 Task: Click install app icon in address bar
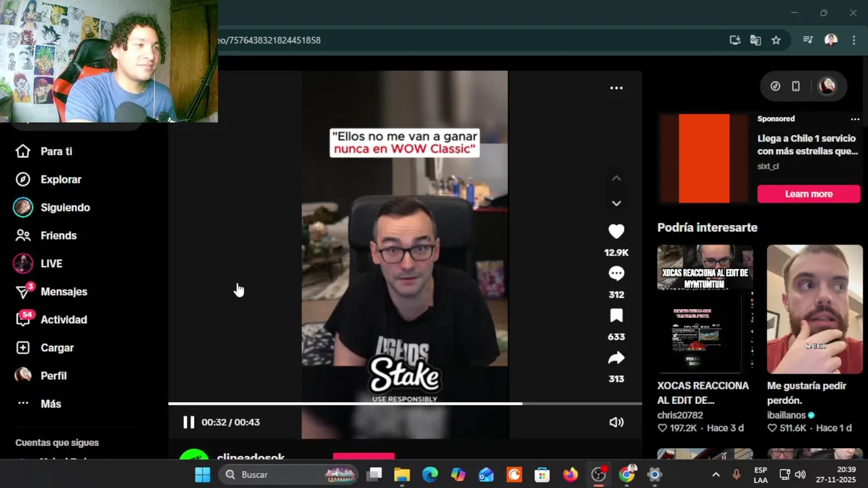coord(734,40)
